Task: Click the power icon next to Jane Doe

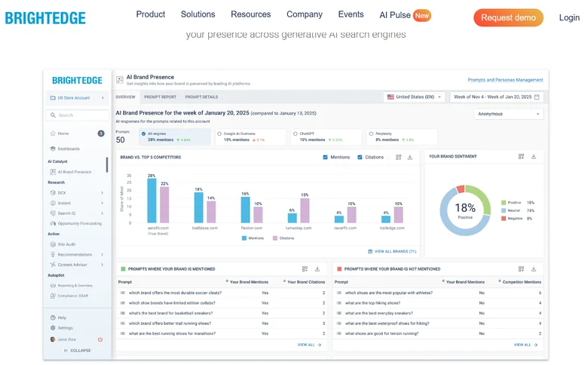Action: click(100, 339)
